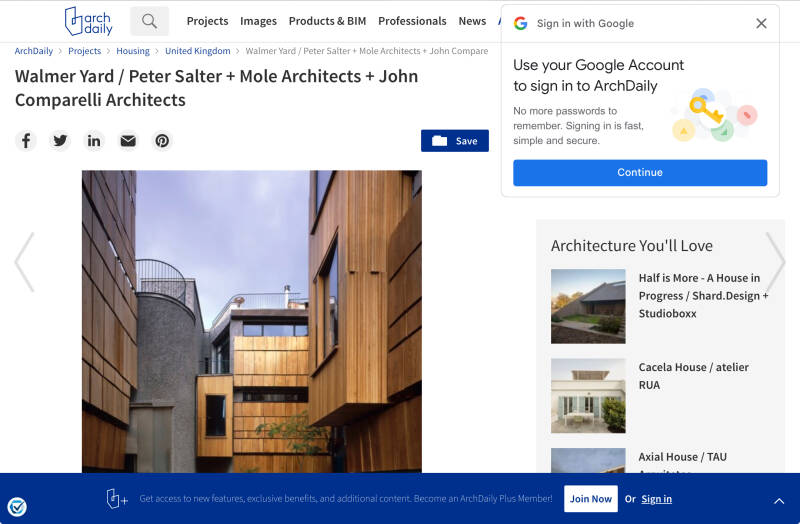The image size is (800, 524).
Task: Click the Join Now button
Action: click(x=591, y=498)
